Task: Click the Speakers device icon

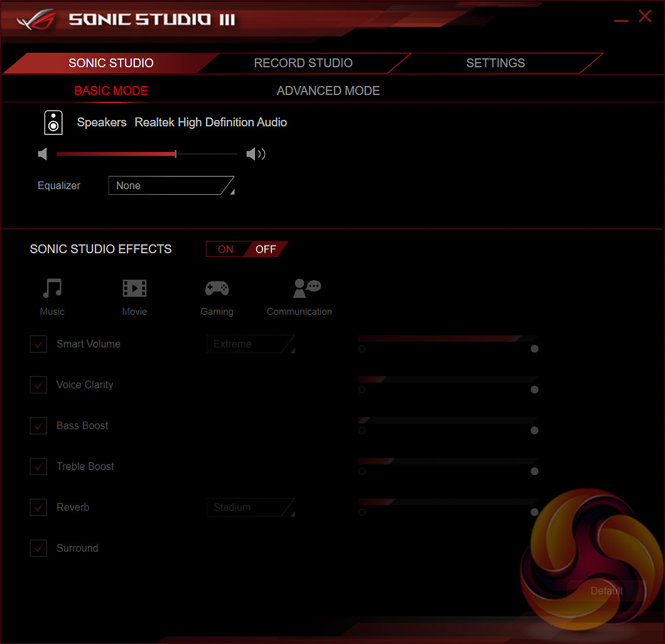Action: (53, 123)
